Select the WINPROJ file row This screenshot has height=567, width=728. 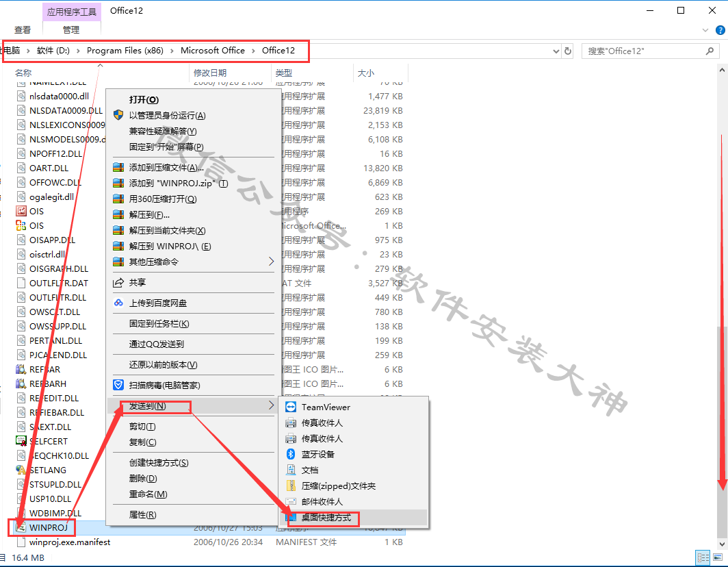[207, 527]
